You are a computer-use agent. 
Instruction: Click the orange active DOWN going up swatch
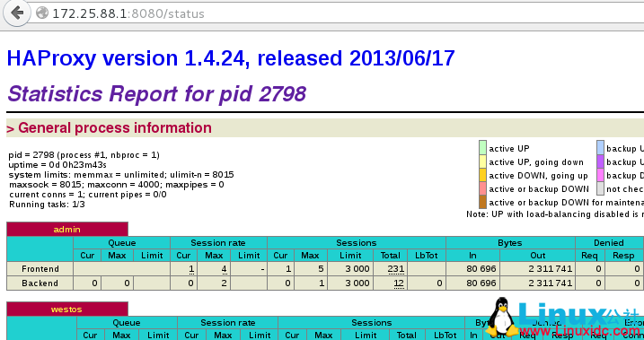point(482,176)
